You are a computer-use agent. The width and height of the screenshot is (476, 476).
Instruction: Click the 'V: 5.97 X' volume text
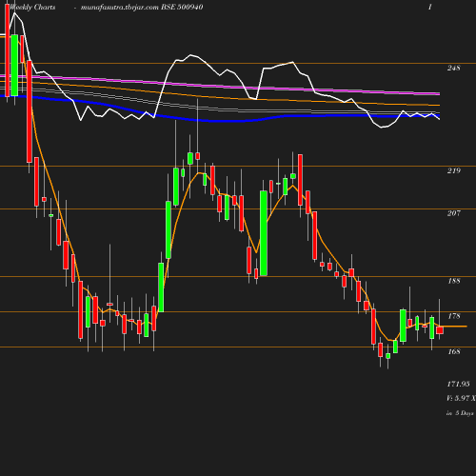point(461,398)
